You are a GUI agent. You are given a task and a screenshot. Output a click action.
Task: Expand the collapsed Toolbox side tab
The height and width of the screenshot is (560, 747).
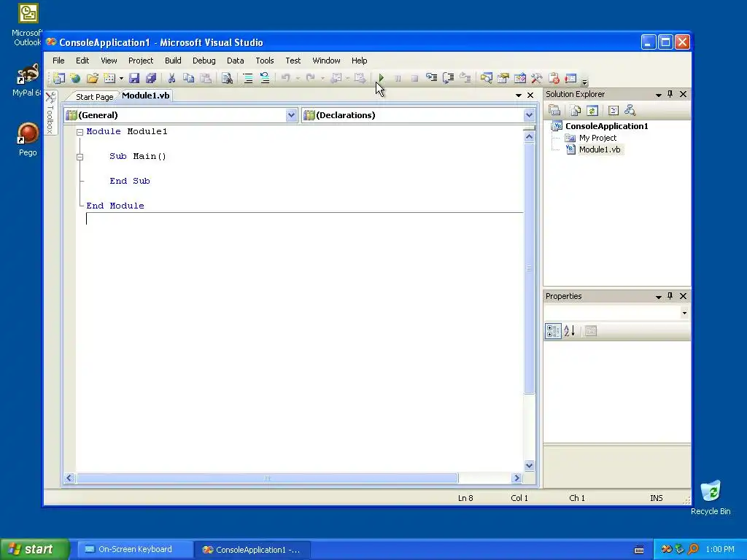point(50,112)
